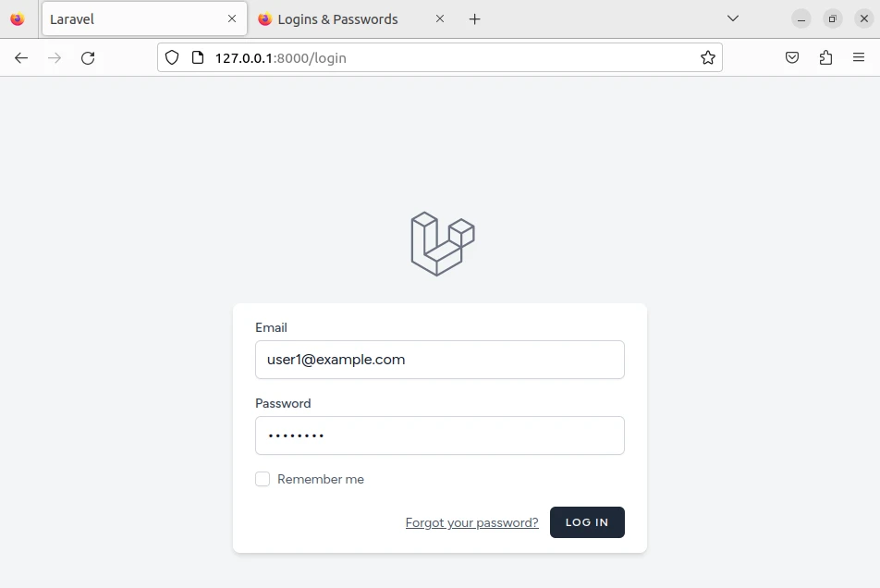
Task: Click the Firefox logo icon in the title bar
Action: click(x=17, y=18)
